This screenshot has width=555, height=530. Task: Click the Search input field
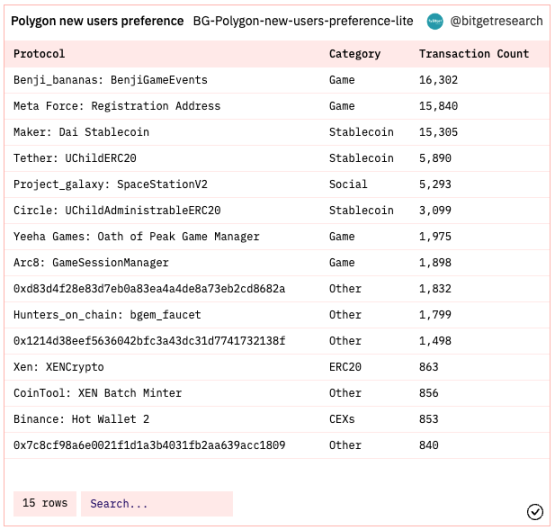tap(157, 503)
